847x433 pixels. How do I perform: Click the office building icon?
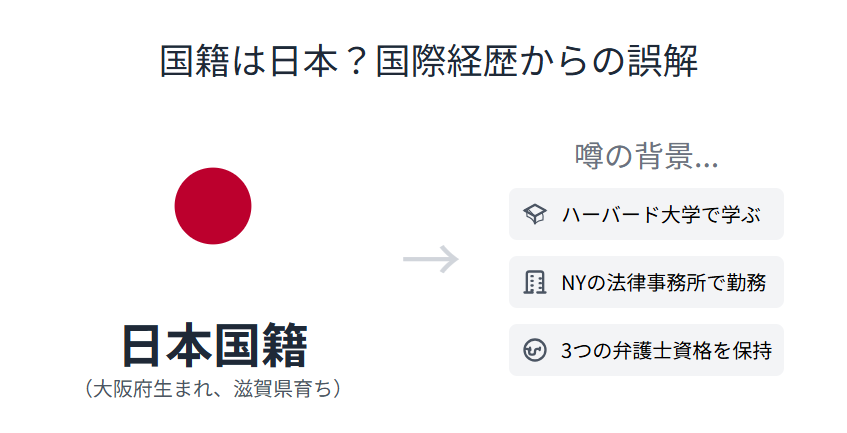535,282
